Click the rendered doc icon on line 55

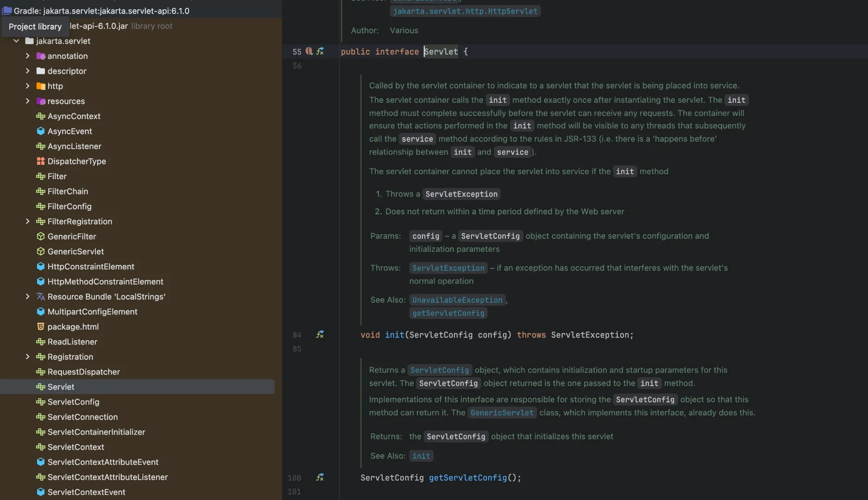(x=320, y=51)
